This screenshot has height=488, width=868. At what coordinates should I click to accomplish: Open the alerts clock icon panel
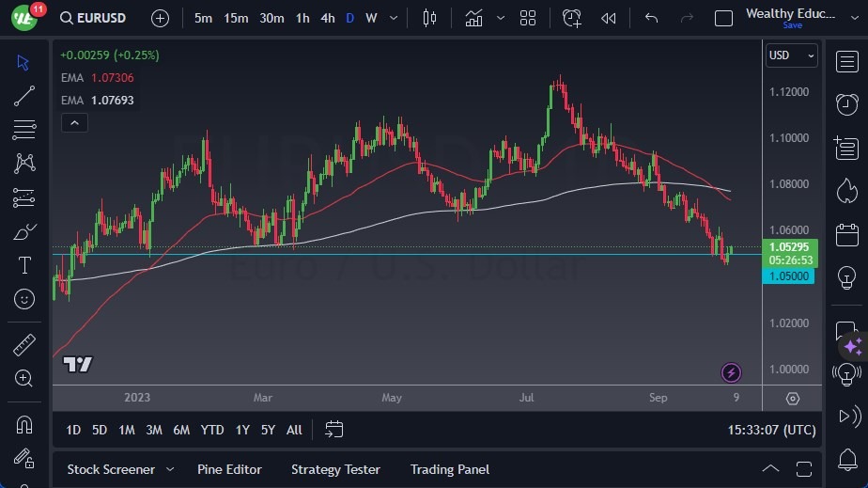coord(846,103)
